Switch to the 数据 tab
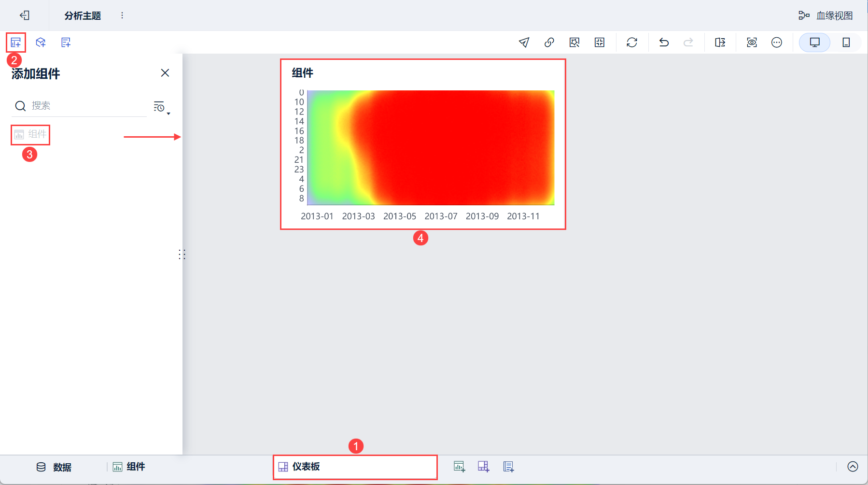Screen dimensions: 868x485 pos(54,467)
